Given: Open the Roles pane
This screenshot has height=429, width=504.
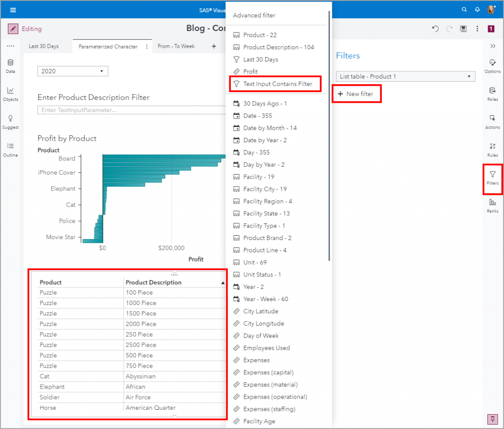Looking at the screenshot, I should coord(492,92).
